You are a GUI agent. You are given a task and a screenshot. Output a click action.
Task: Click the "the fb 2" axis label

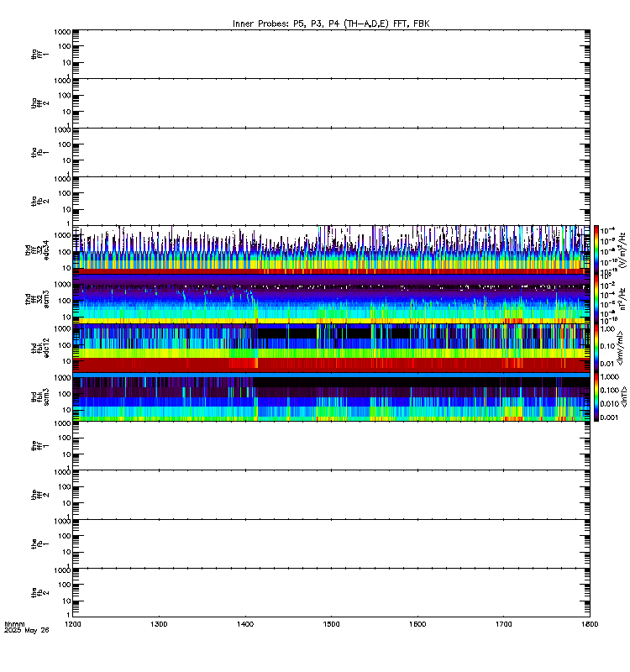pyautogui.click(x=39, y=593)
